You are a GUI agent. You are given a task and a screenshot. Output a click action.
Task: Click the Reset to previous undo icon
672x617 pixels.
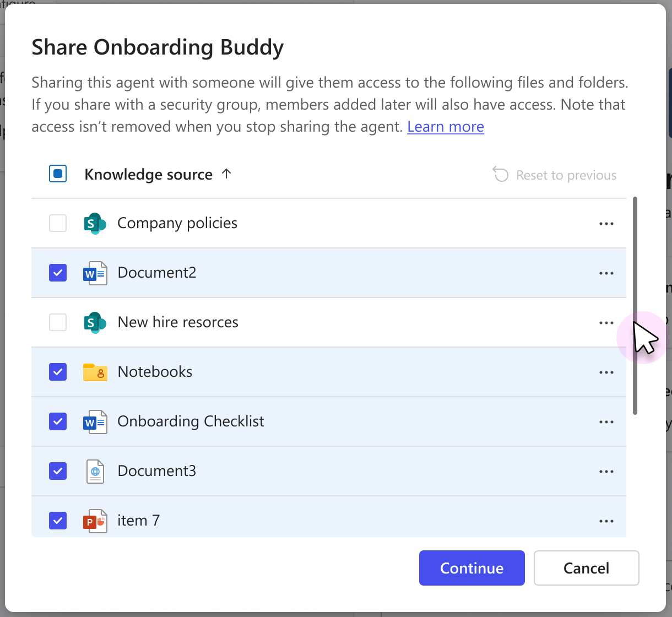coord(500,175)
